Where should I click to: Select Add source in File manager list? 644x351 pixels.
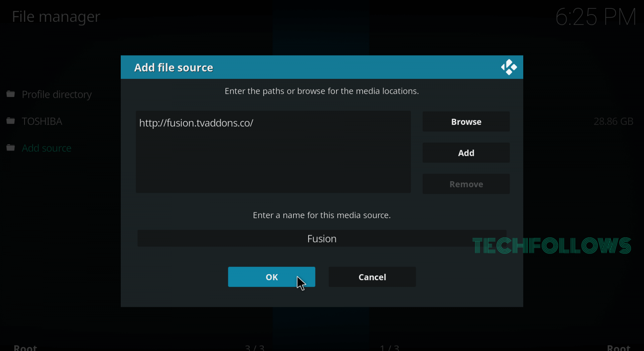coord(47,148)
